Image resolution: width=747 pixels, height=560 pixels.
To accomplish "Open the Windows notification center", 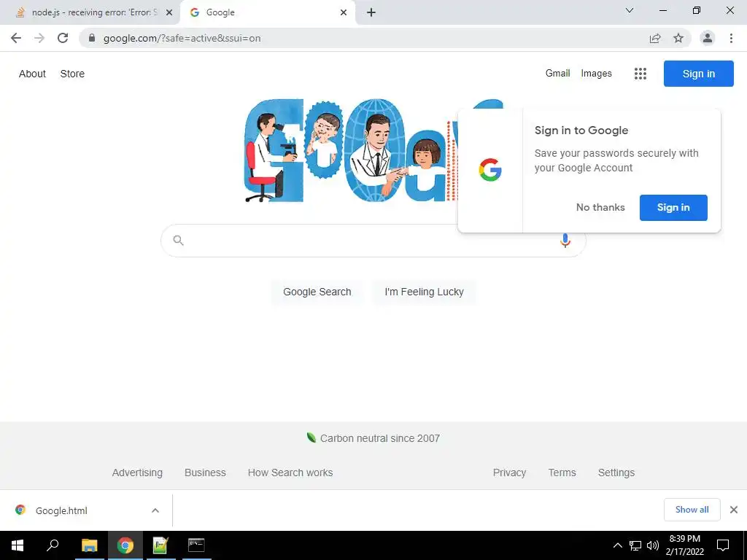I will [x=723, y=545].
